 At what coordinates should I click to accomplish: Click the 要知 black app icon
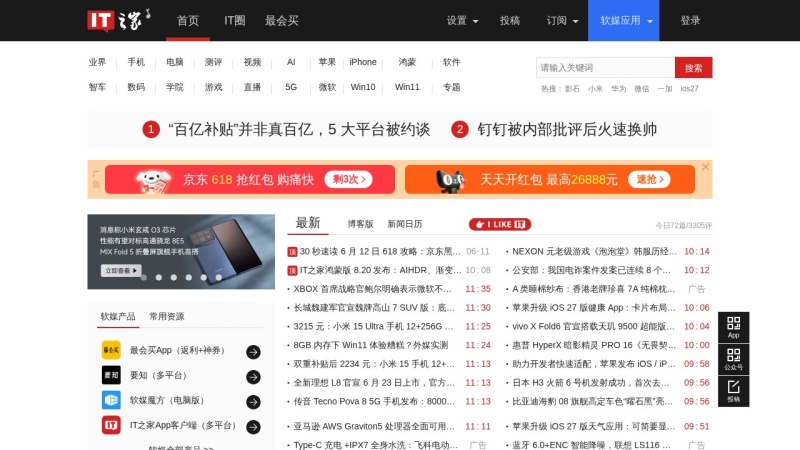pos(111,375)
